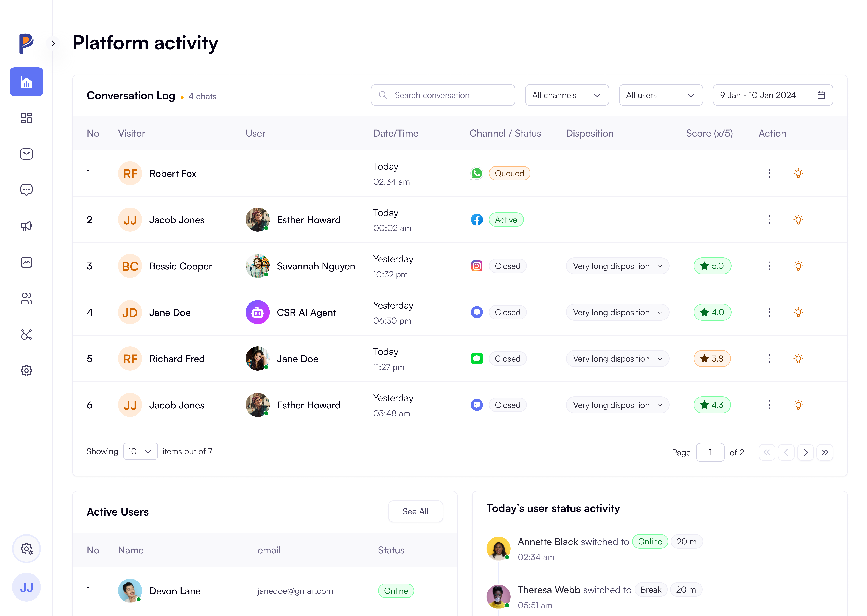Click the integrations nodes sidebar icon

click(x=26, y=335)
